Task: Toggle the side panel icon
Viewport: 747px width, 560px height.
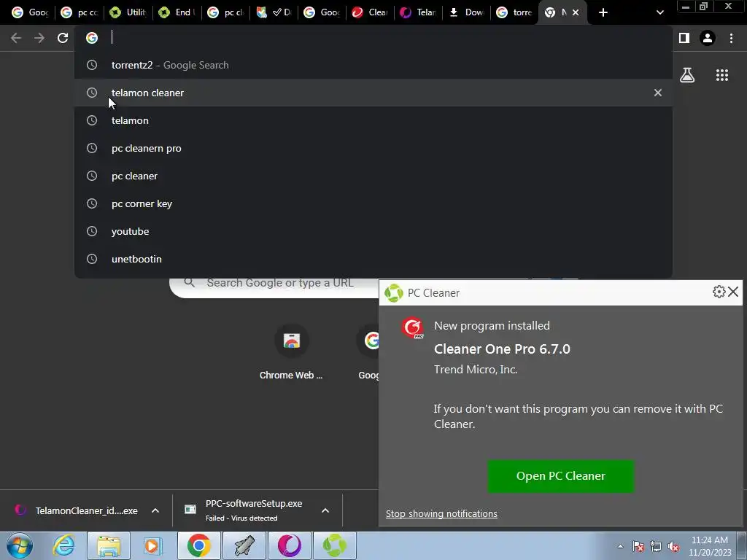Action: coord(684,38)
